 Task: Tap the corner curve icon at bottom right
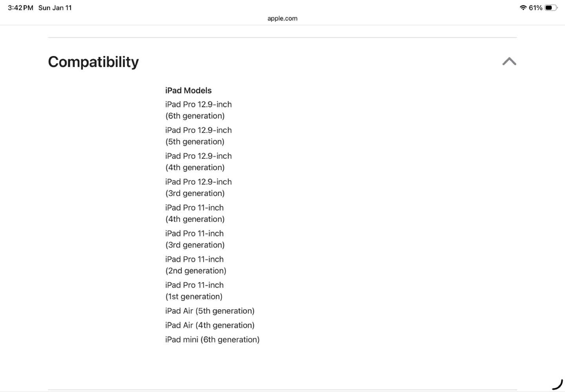coord(558,385)
